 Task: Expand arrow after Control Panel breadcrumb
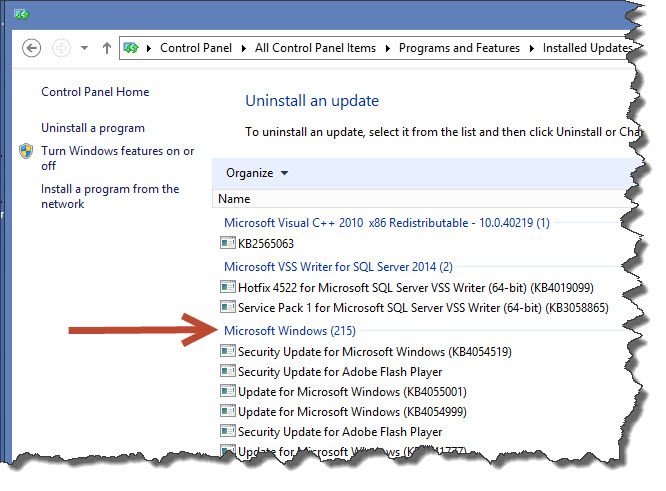pos(244,48)
